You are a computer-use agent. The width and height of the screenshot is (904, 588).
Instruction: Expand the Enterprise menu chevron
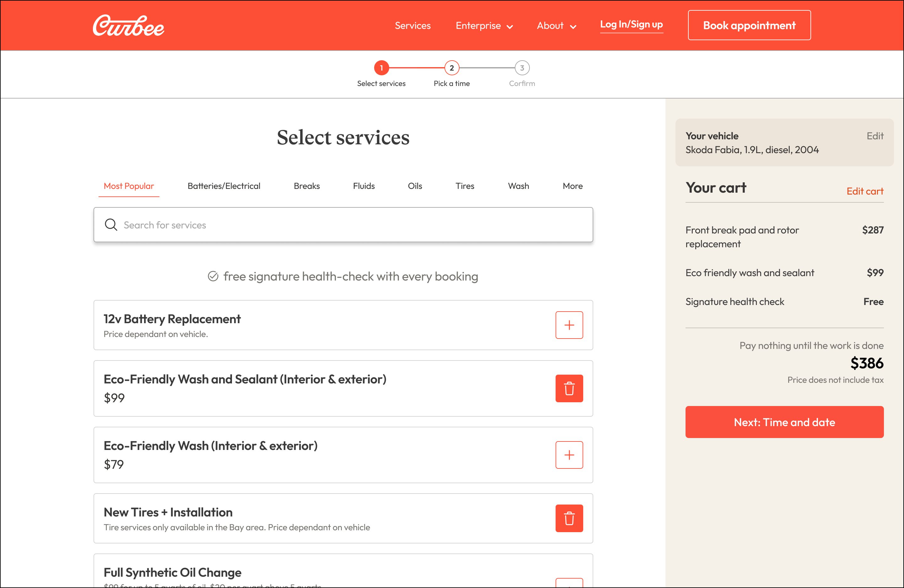[x=510, y=27]
